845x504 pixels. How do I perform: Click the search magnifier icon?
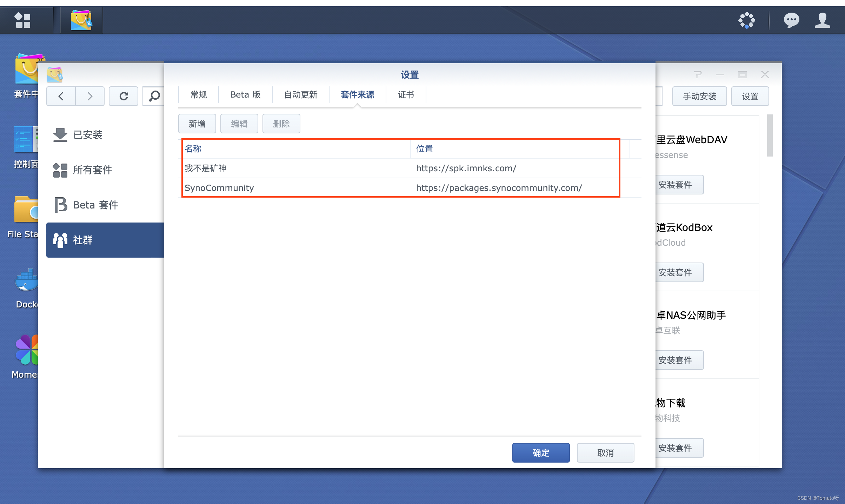click(x=154, y=96)
